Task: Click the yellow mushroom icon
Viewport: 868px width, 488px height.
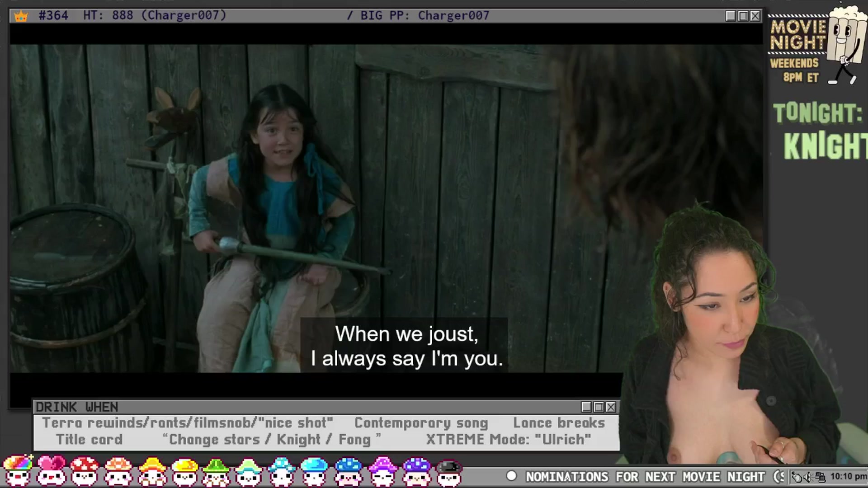Action: (184, 471)
